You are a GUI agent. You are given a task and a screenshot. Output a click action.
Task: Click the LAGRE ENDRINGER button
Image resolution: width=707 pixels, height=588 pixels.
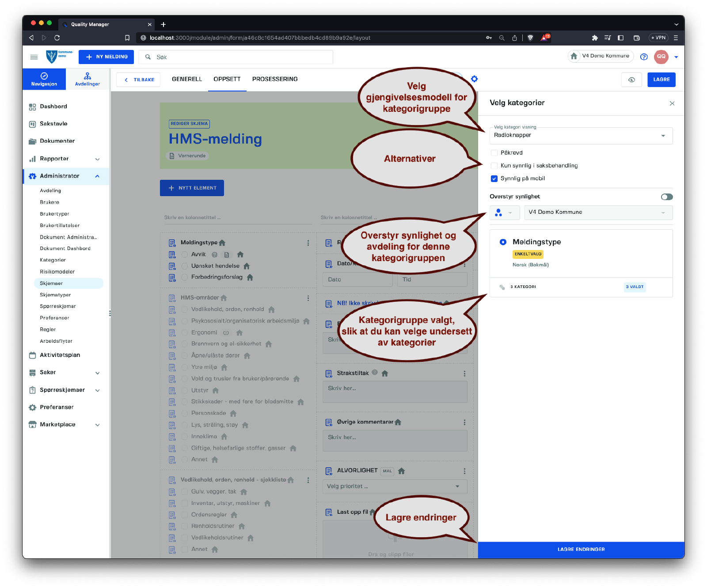click(581, 550)
